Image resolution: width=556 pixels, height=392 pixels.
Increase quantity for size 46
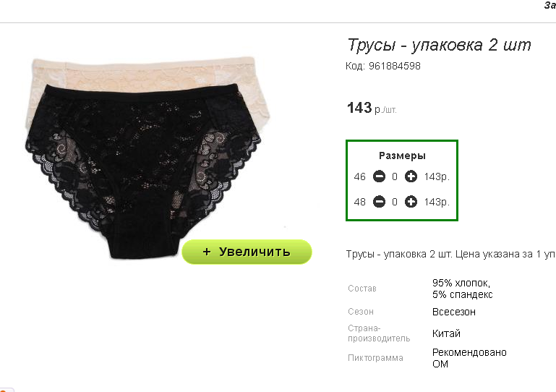[x=411, y=176]
